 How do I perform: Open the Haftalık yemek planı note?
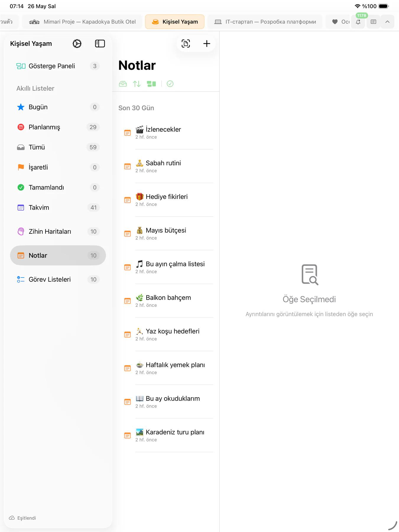point(166,368)
